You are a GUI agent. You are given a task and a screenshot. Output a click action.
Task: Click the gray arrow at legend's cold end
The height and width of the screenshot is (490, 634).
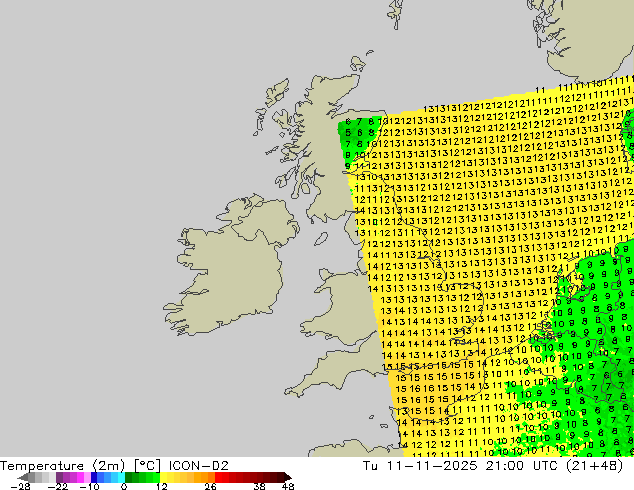point(23,477)
